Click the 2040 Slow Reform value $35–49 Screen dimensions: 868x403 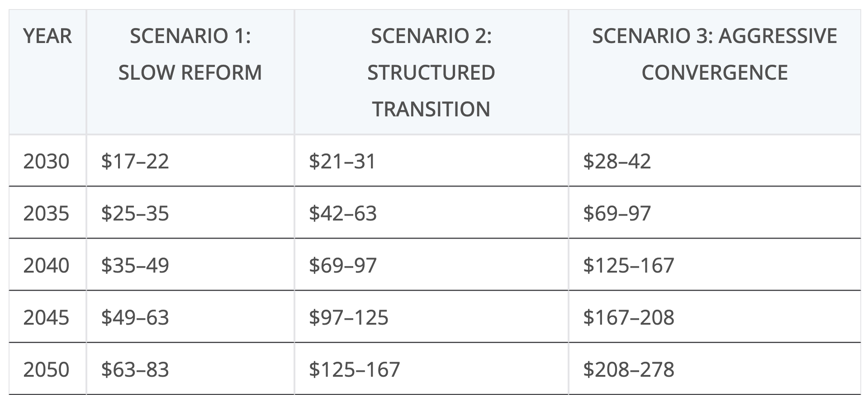(135, 265)
